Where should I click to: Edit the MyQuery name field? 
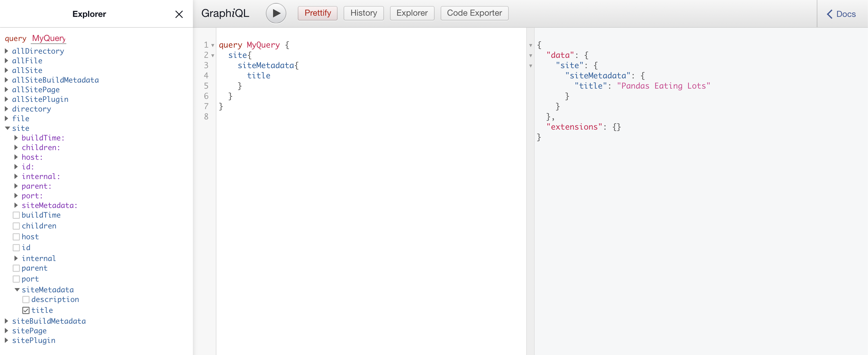pyautogui.click(x=49, y=38)
